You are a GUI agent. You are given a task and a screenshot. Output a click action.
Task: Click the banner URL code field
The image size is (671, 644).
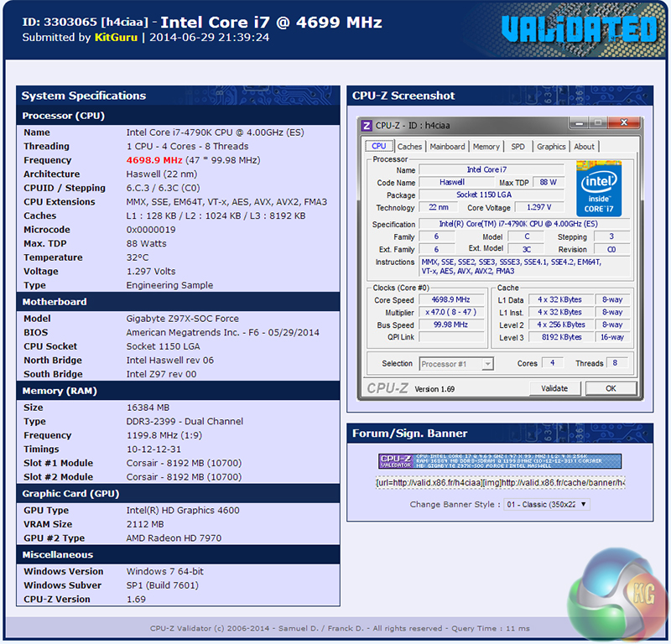(500, 483)
